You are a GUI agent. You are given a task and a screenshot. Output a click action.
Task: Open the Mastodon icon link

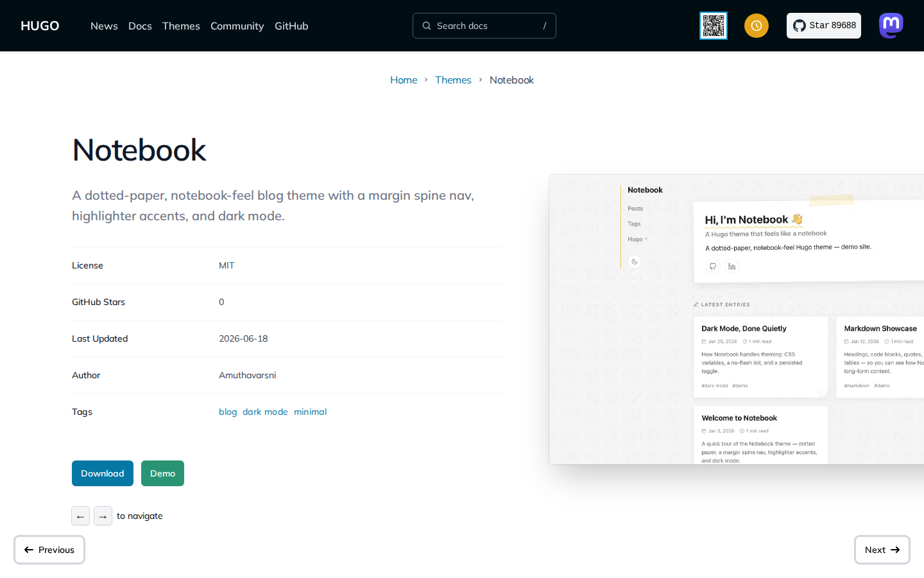coord(891,26)
